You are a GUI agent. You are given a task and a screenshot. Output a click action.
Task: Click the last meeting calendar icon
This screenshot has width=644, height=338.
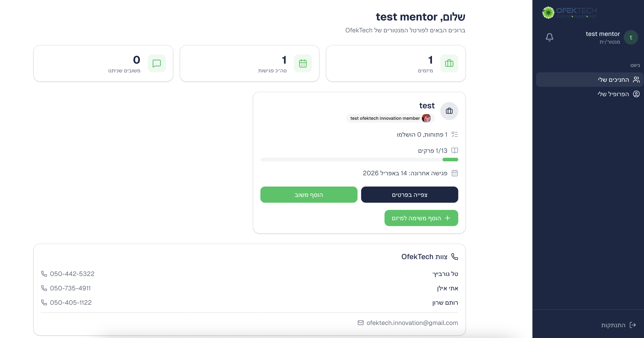click(454, 173)
